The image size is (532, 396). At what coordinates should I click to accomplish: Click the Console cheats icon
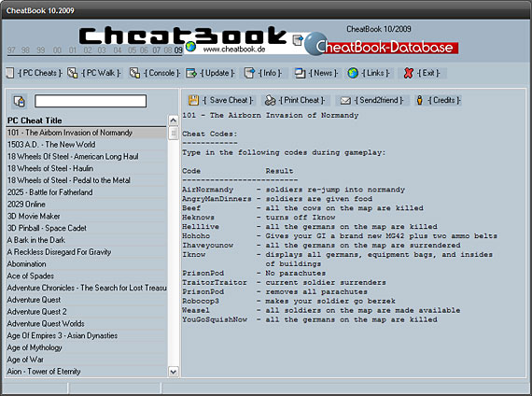pos(134,73)
